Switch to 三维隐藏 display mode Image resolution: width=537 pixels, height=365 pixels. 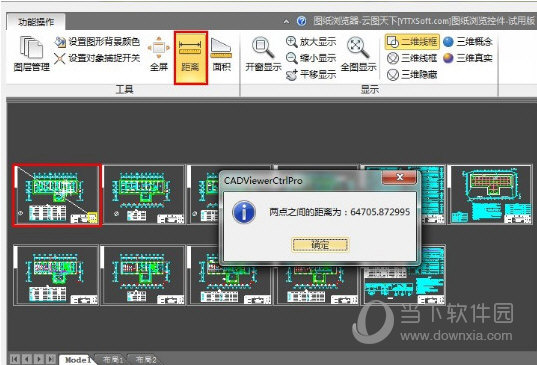click(x=412, y=74)
